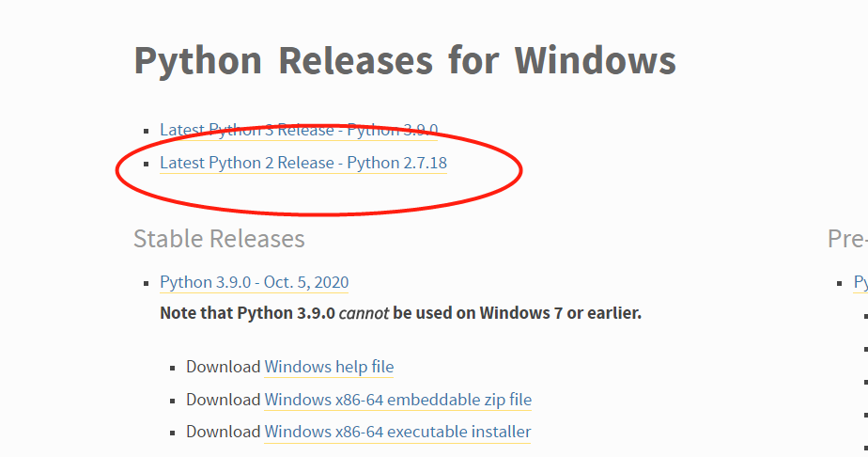Click bullet beside Latest Python 3 Release
Screen dimensions: 868x457
click(146, 131)
